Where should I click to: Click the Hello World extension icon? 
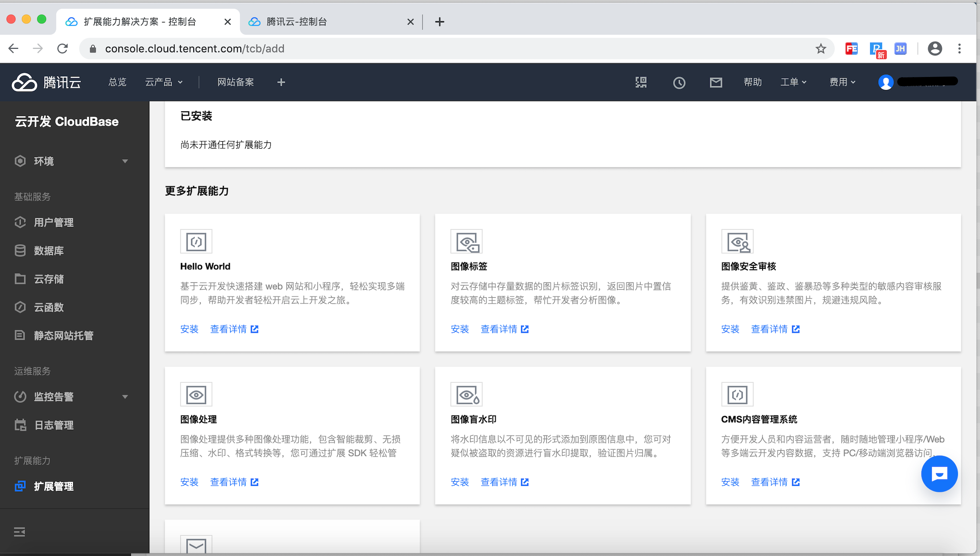pyautogui.click(x=196, y=241)
